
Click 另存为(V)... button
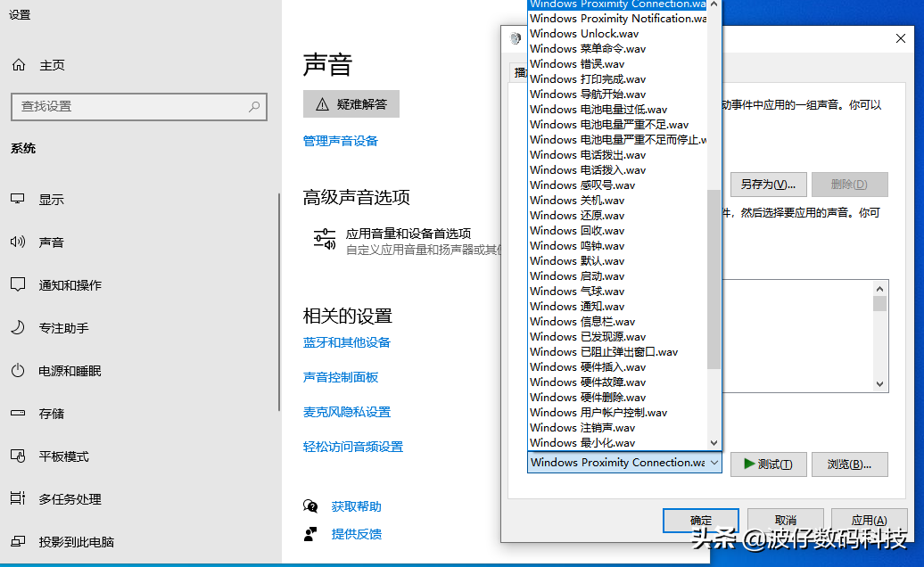click(768, 185)
